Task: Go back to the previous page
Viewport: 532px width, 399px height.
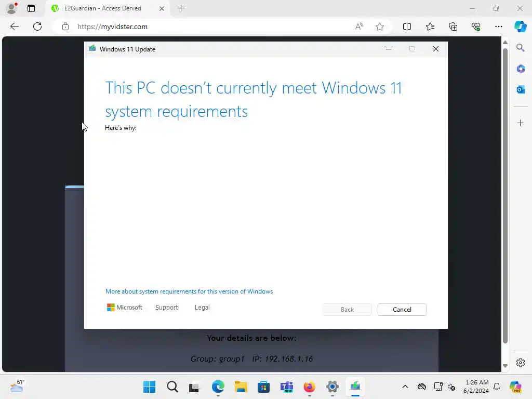Action: [14, 26]
